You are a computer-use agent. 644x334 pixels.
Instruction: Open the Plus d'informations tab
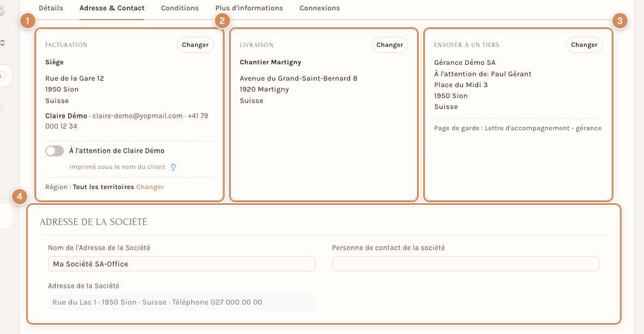[x=249, y=8]
